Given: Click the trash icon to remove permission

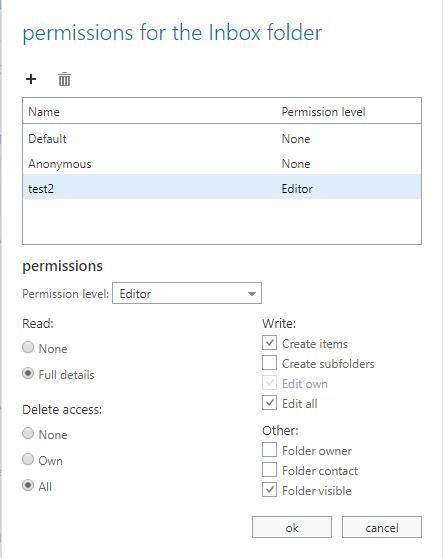Looking at the screenshot, I should click(64, 79).
